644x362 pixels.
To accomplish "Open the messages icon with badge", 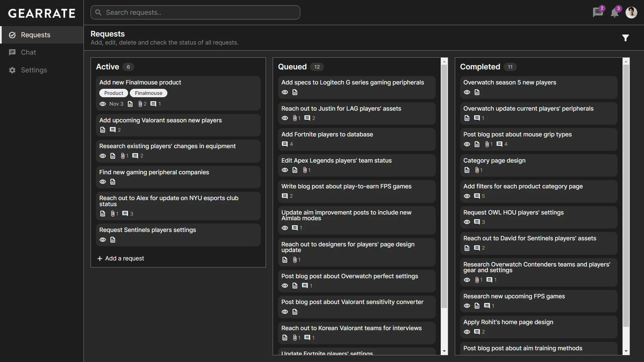I will [x=597, y=13].
